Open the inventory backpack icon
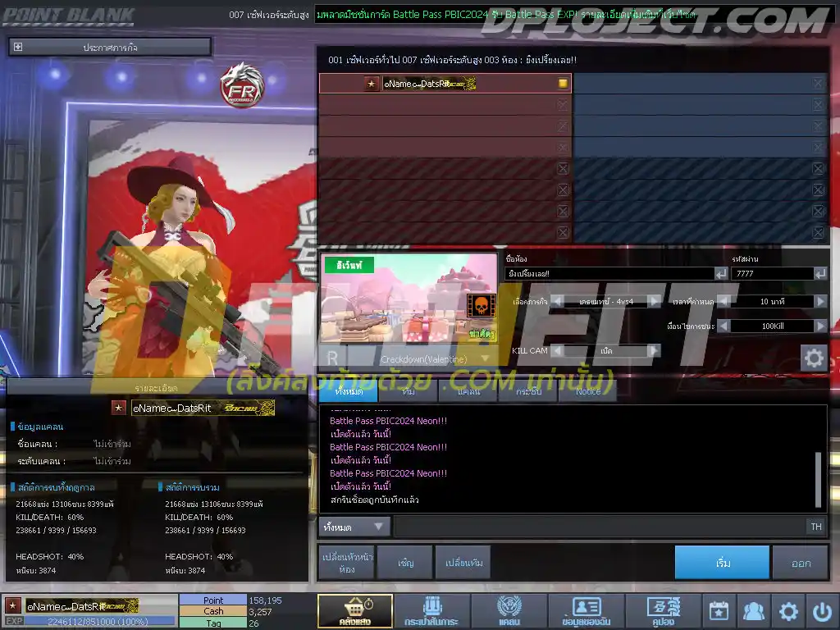This screenshot has height=630, width=840. (x=431, y=610)
